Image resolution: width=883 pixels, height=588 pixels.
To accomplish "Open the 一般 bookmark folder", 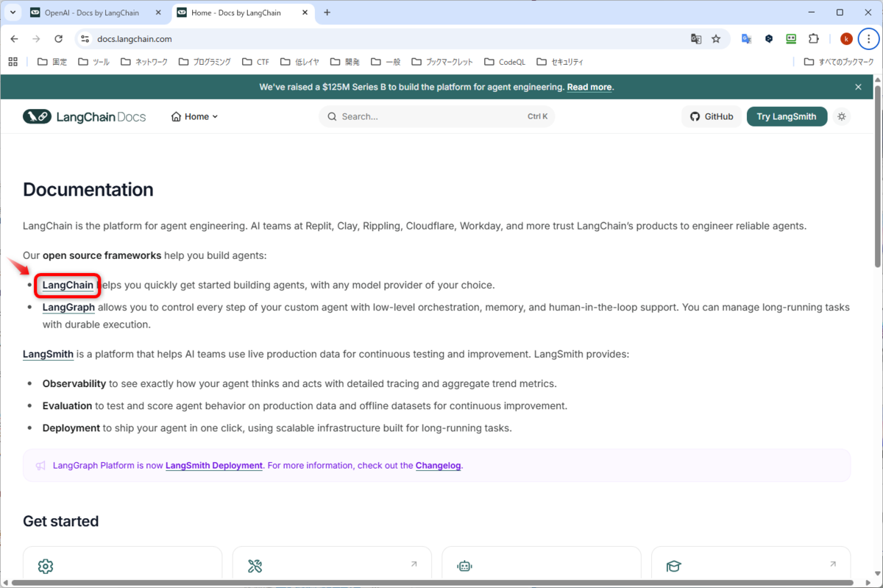I will click(387, 62).
